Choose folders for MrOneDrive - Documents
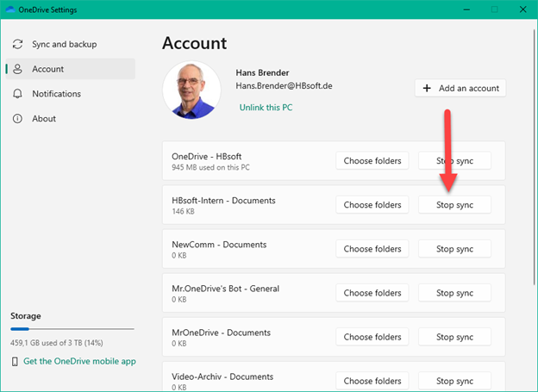Image resolution: width=538 pixels, height=392 pixels. [x=372, y=337]
